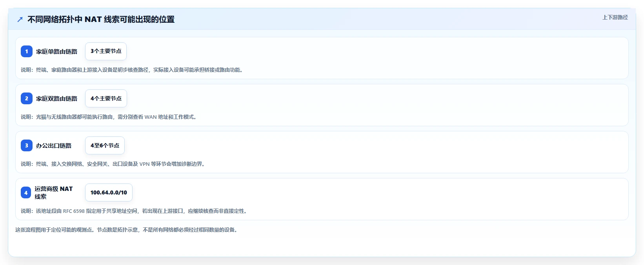Click the 家庭双路由链路 heading
644x265 pixels.
(56, 98)
